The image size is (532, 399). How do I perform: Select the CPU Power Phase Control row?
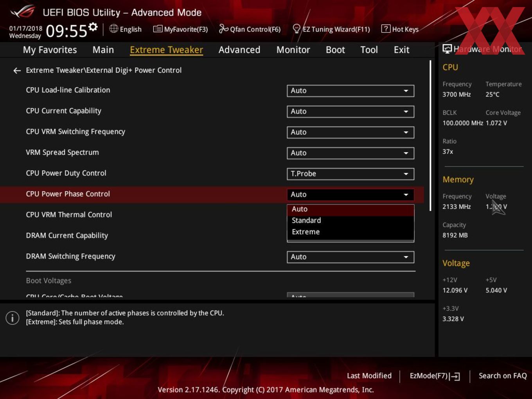[x=212, y=194]
